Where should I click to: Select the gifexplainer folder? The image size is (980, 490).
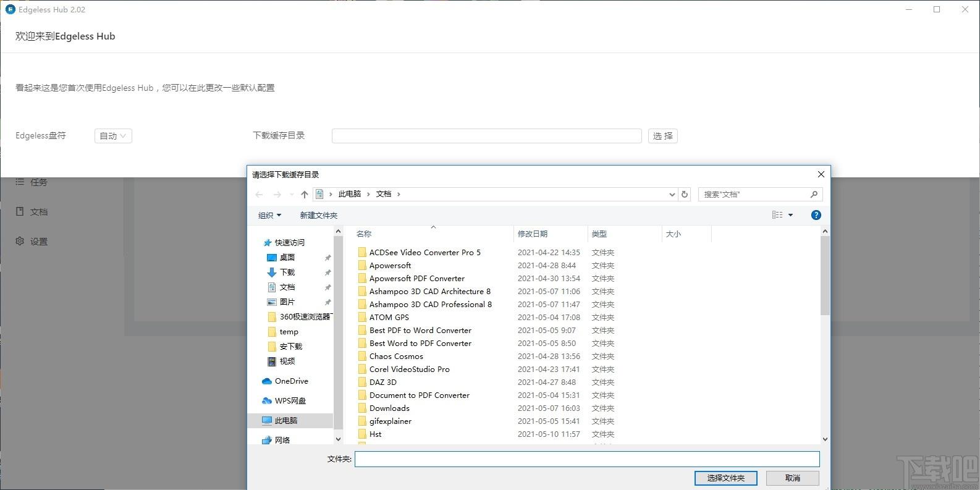[391, 421]
